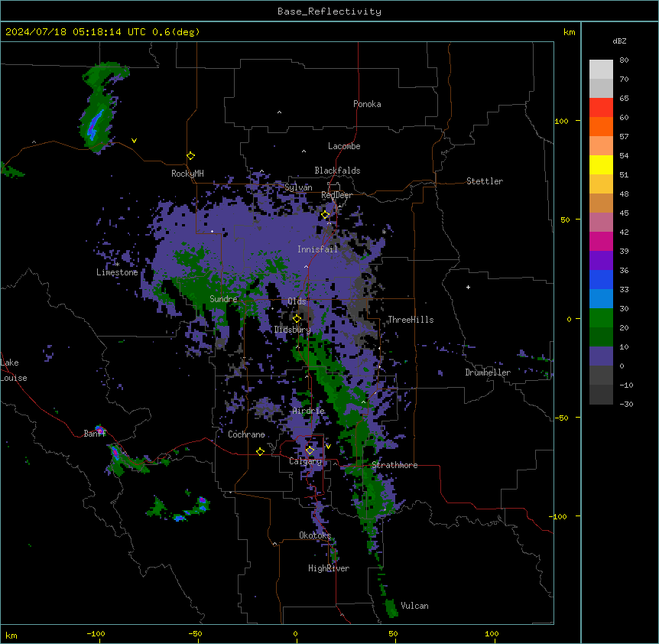This screenshot has width=659, height=644.
Task: Pick the light orange 54-57 dBZ swatch
Action: 601,145
